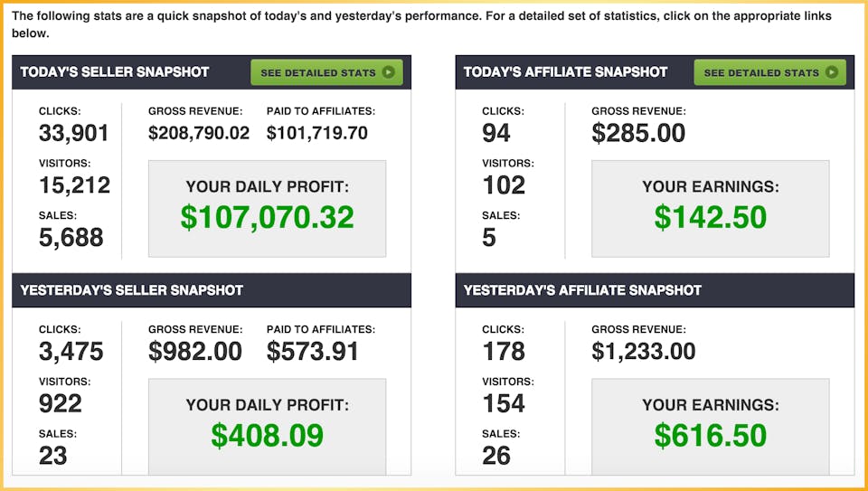
Task: Open detailed stats for Today's Affiliate Snapshot
Action: pyautogui.click(x=770, y=72)
